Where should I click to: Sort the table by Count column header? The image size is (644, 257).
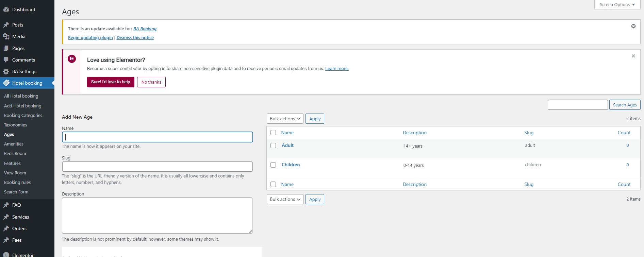(x=624, y=133)
